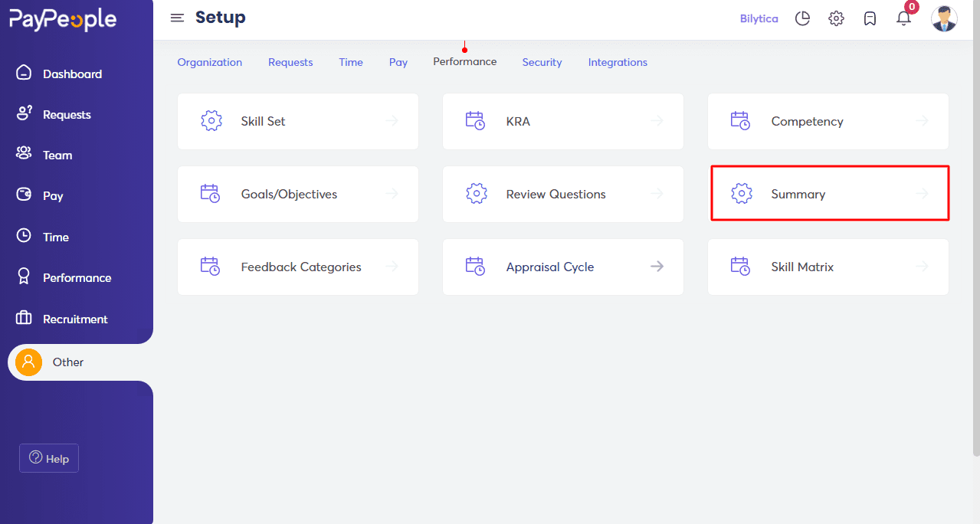Viewport: 980px width, 524px height.
Task: Open Feedback Categories setup
Action: pos(298,267)
